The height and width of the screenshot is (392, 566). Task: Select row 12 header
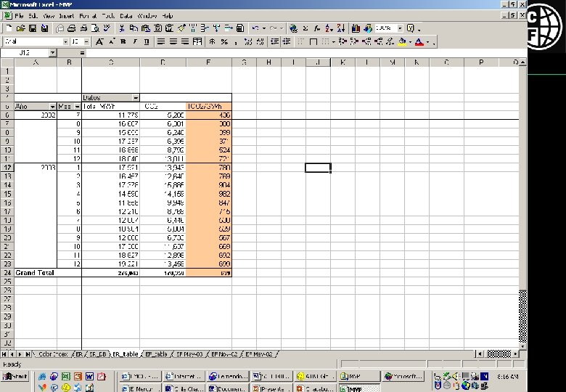(x=7, y=168)
